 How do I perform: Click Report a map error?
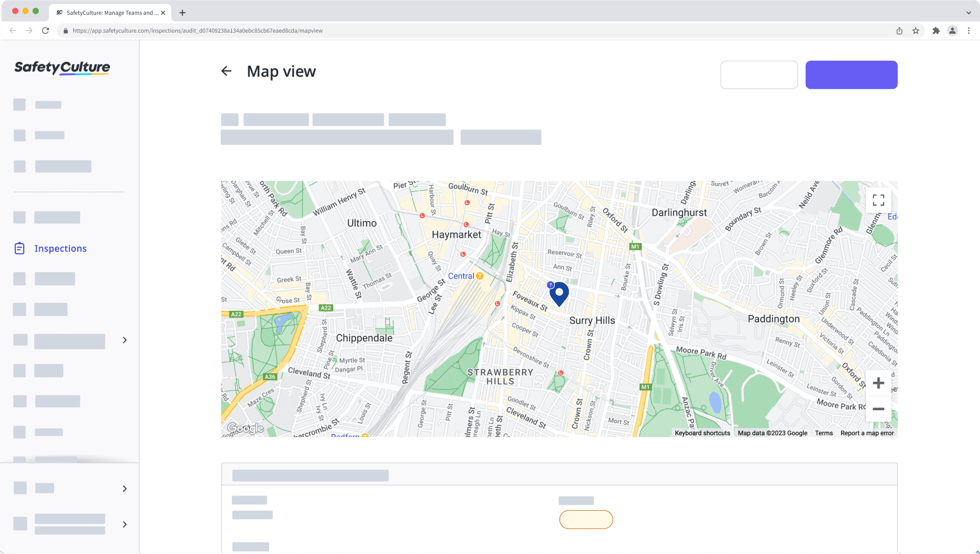pos(867,433)
